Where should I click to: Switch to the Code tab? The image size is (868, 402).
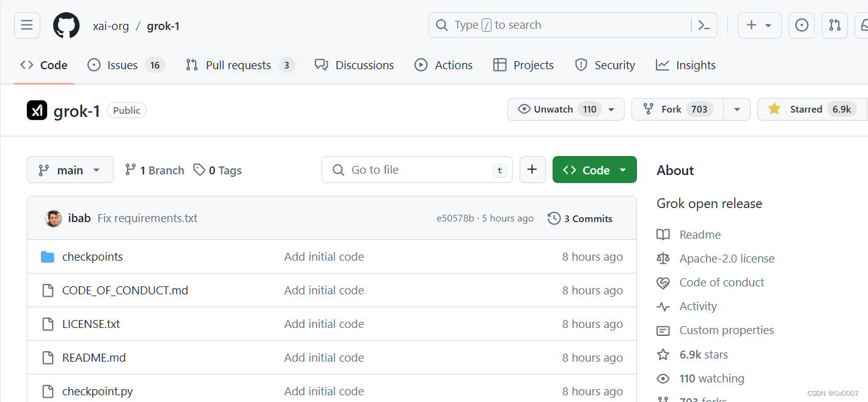tap(43, 65)
